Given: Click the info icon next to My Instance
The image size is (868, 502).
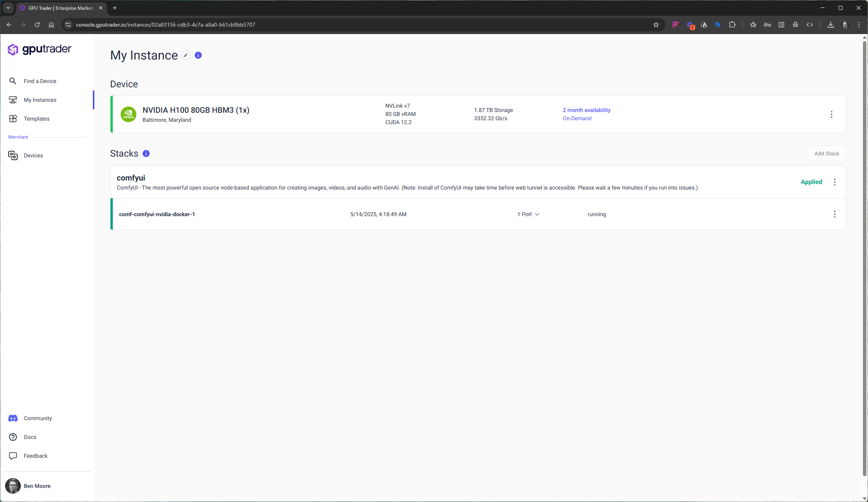Looking at the screenshot, I should coord(198,56).
